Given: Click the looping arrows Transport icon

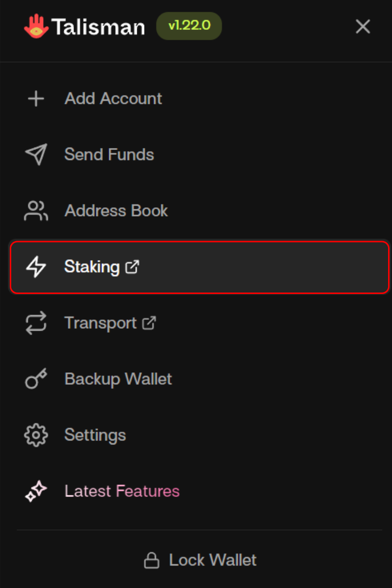Looking at the screenshot, I should pos(36,323).
